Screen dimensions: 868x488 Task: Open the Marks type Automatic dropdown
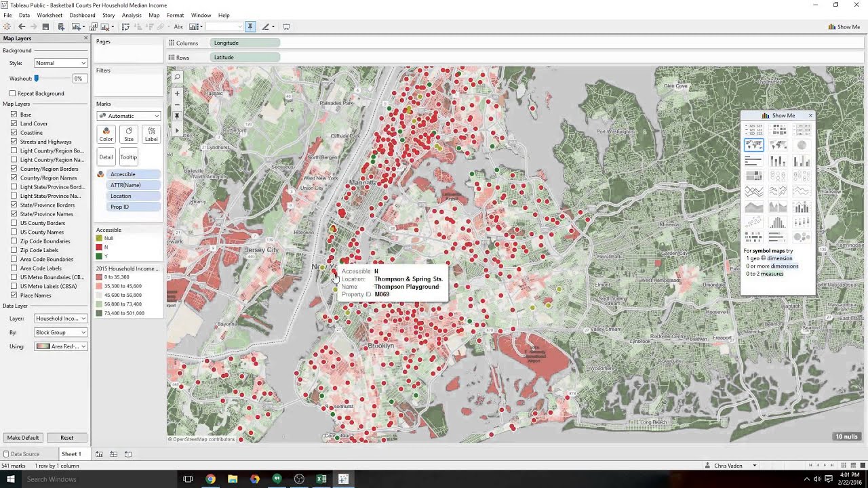point(129,116)
